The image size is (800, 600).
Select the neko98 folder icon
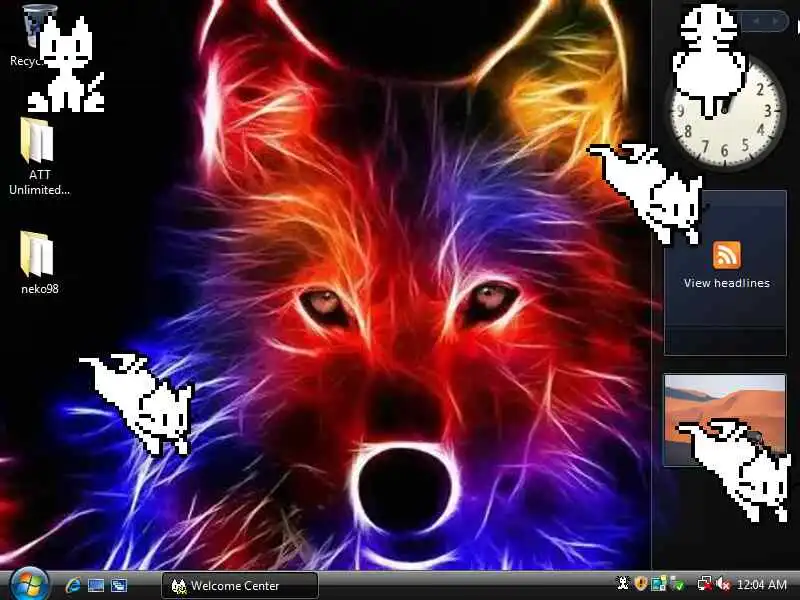[37, 254]
